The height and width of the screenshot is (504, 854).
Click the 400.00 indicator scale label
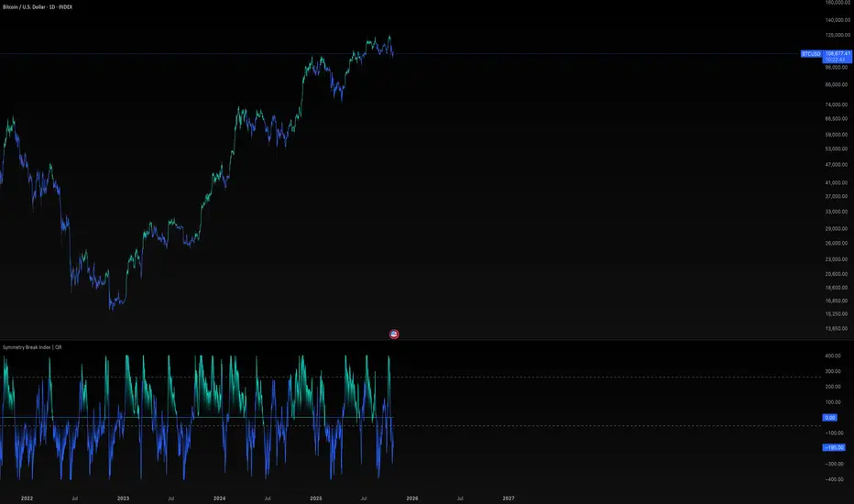point(833,356)
